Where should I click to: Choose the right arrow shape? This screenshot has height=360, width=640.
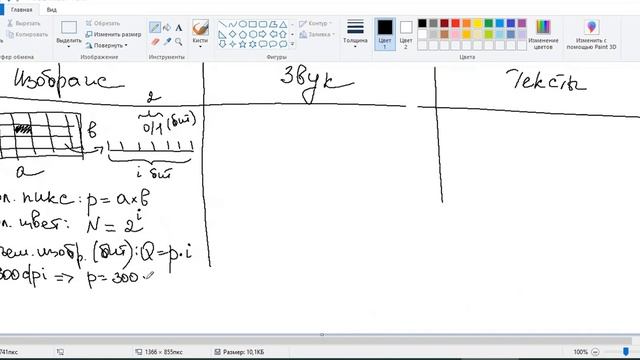(263, 34)
